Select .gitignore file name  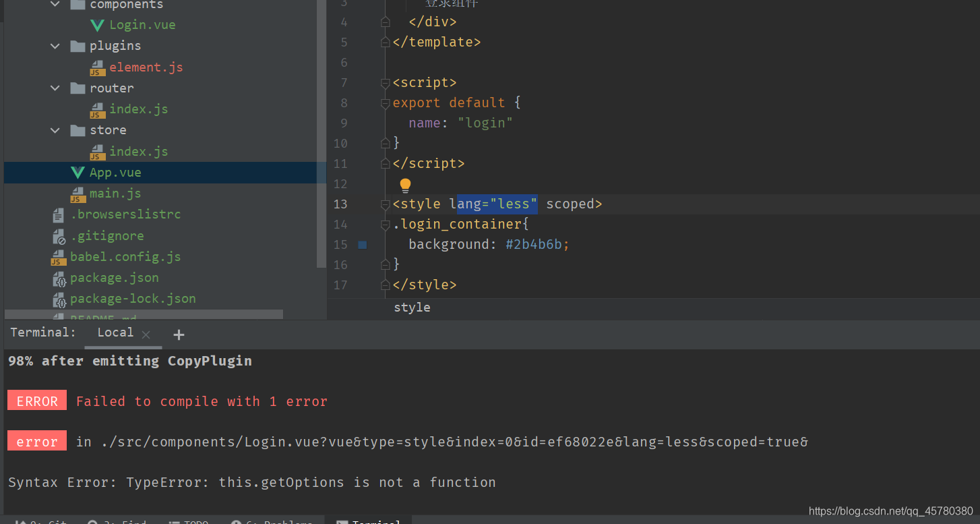tap(107, 236)
